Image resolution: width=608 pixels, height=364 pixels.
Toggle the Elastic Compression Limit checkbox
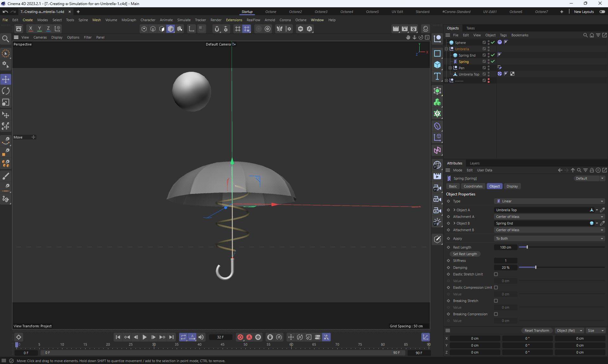click(x=496, y=287)
